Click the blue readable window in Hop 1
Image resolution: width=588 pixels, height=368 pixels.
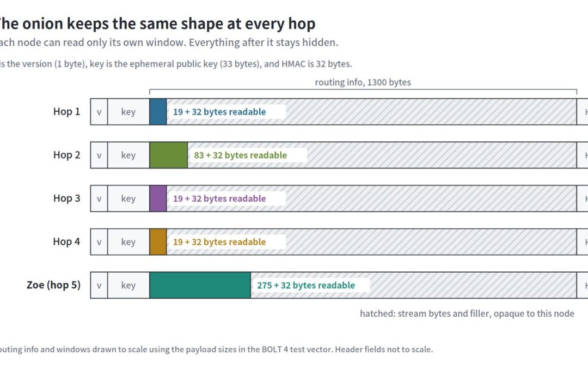coord(158,112)
